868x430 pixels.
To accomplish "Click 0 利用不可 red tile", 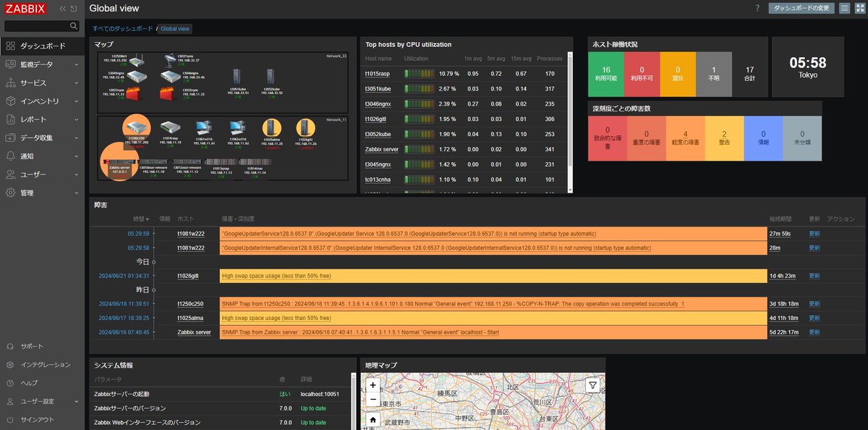I will point(642,74).
